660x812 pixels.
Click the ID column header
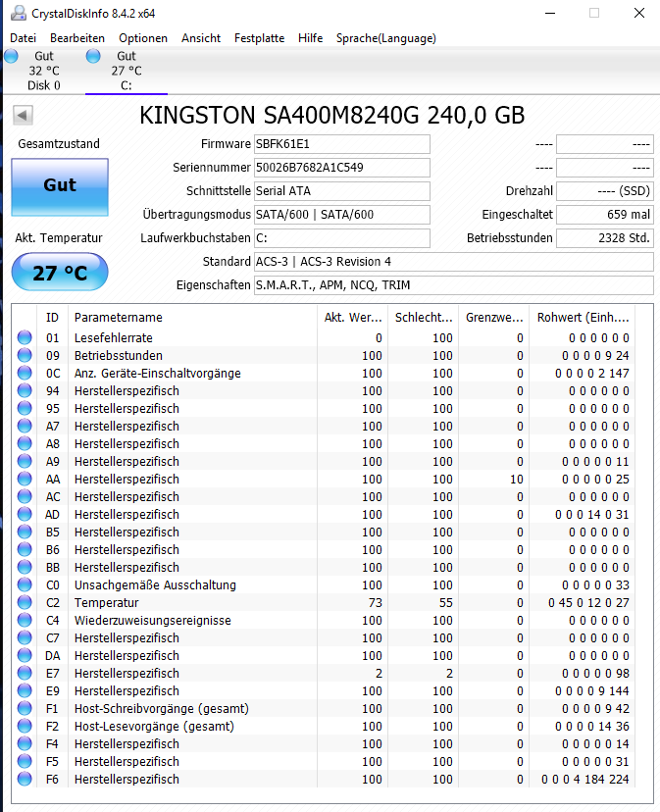(52, 318)
